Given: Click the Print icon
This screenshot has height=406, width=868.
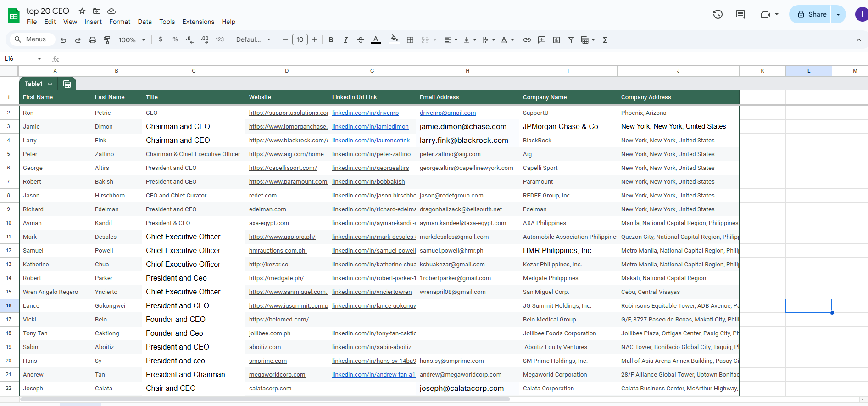Looking at the screenshot, I should (x=93, y=40).
